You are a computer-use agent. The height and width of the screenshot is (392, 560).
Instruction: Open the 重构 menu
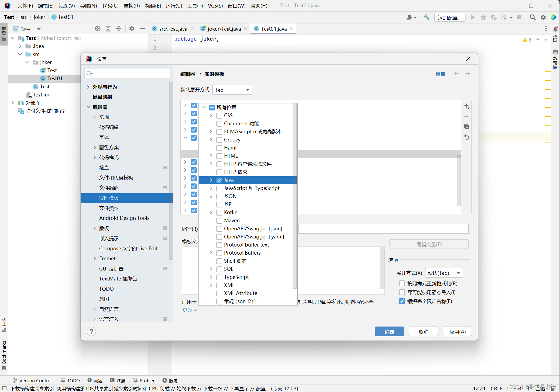[x=132, y=6]
